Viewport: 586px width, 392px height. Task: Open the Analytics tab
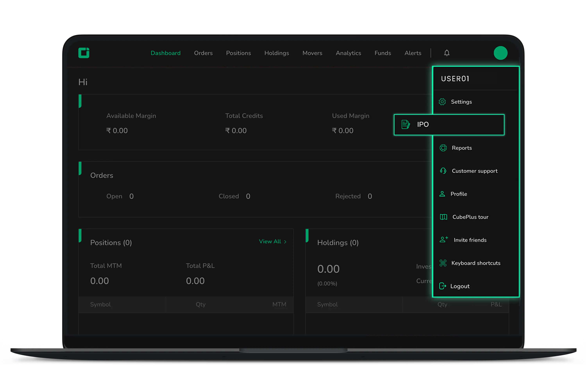pyautogui.click(x=348, y=53)
